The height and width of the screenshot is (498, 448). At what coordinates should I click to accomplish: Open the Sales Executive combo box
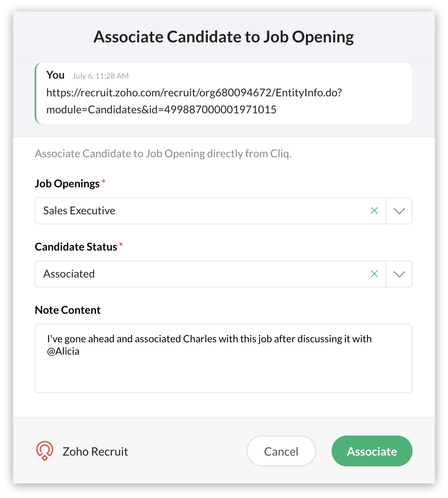pos(210,211)
